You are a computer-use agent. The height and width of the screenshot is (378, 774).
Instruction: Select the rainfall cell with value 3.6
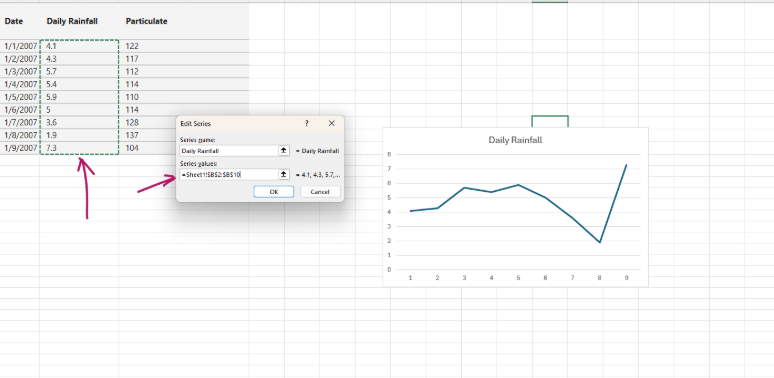click(x=79, y=122)
